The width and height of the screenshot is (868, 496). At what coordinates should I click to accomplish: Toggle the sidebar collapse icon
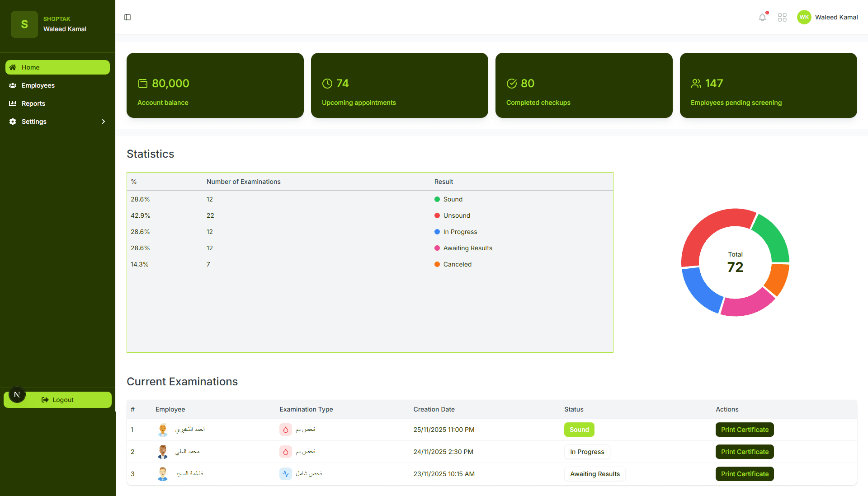127,17
